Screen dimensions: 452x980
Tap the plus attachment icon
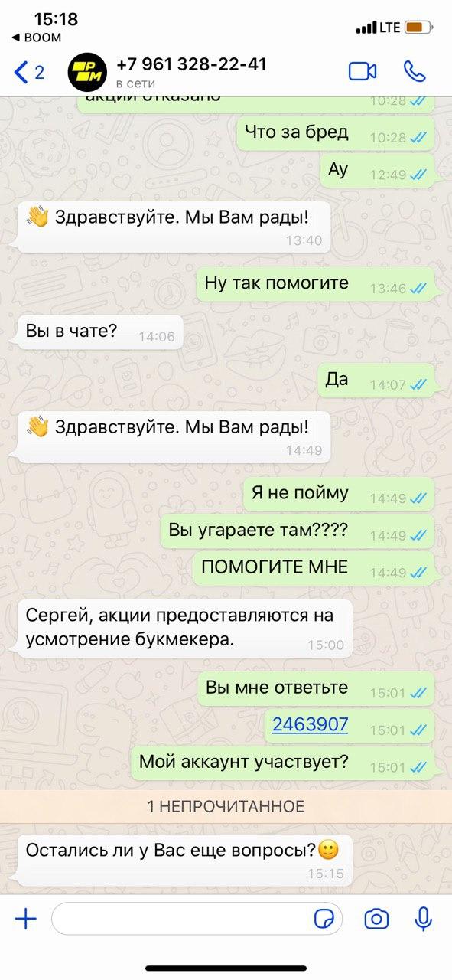point(26,919)
